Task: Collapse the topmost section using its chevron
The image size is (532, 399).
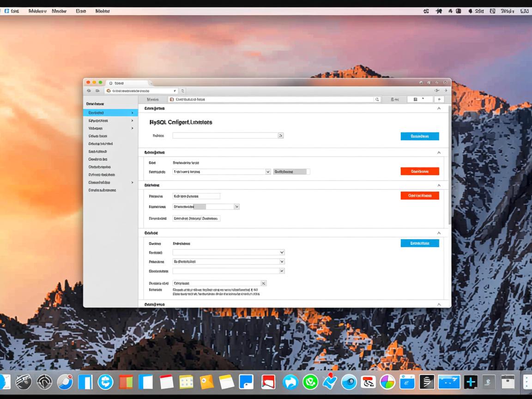Action: pyautogui.click(x=439, y=109)
